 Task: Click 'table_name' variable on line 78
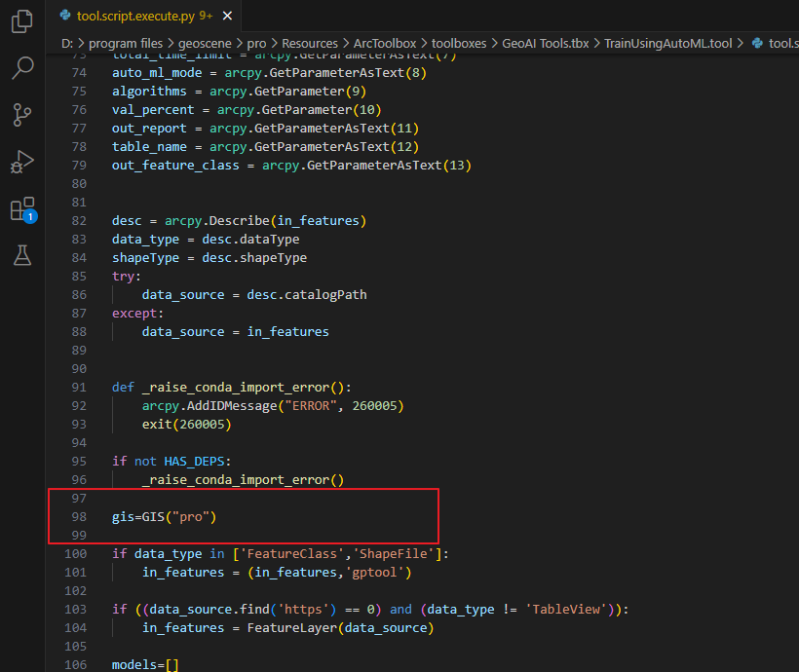coord(149,147)
